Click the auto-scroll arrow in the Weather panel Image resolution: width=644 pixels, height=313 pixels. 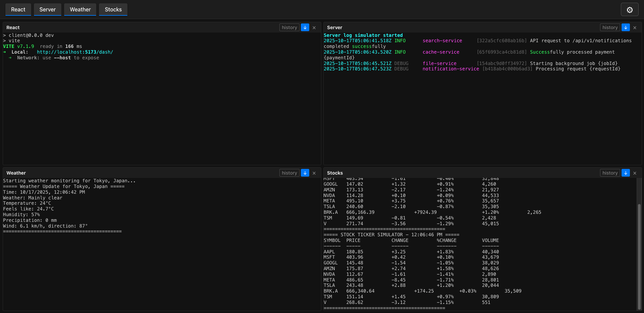pos(305,173)
